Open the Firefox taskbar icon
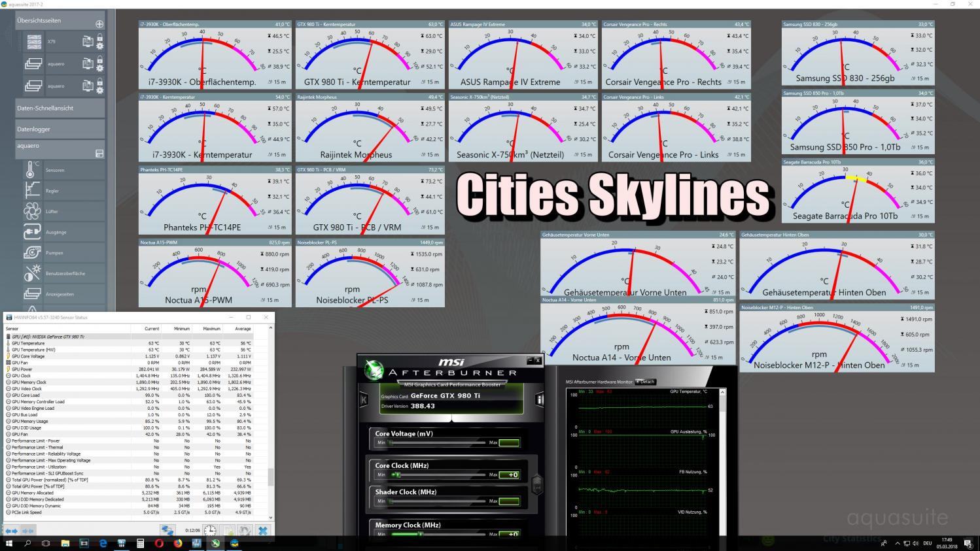Viewport: 980px width, 551px height. pos(178,543)
